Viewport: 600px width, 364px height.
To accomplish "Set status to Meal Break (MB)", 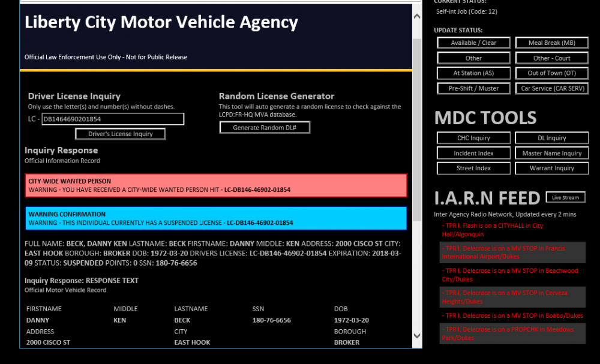I will (552, 43).
